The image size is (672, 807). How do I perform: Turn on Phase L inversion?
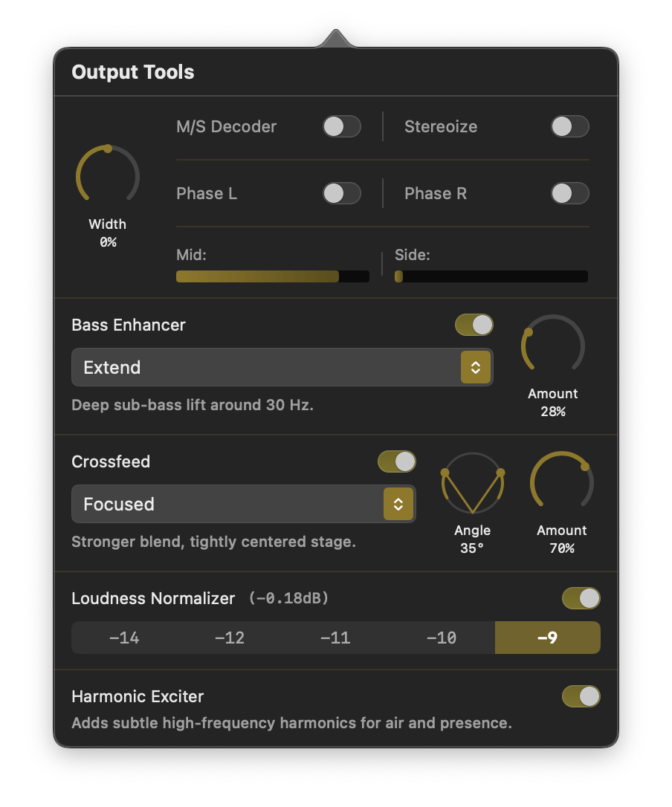click(x=341, y=193)
